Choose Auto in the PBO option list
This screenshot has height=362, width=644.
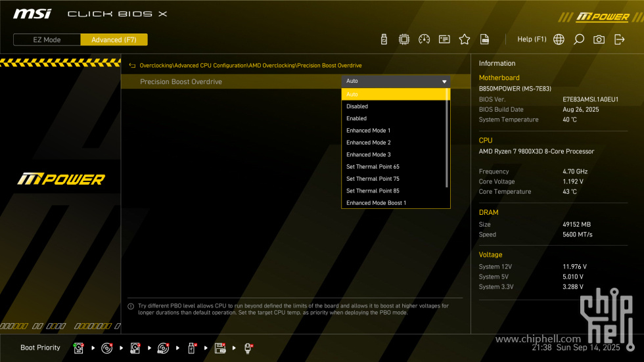[x=394, y=95]
